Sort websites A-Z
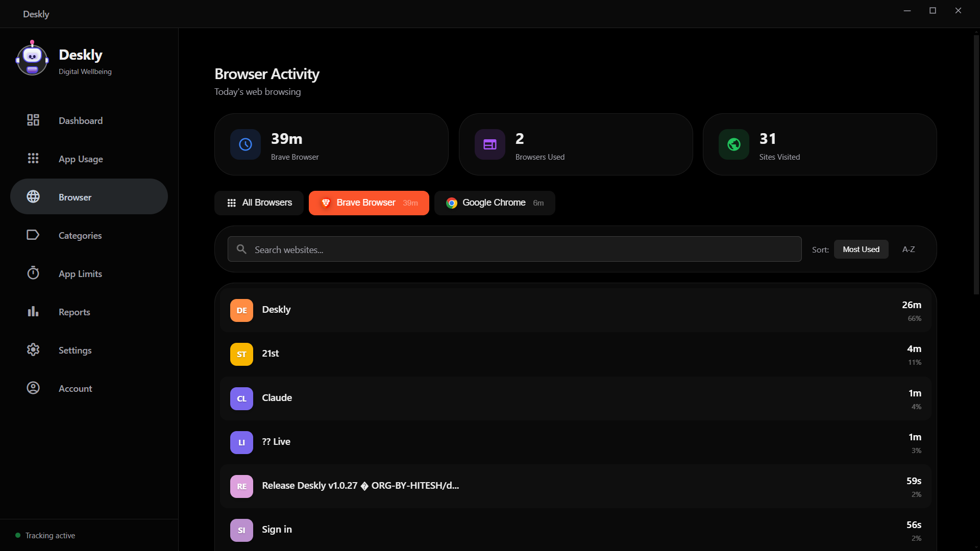 (908, 249)
